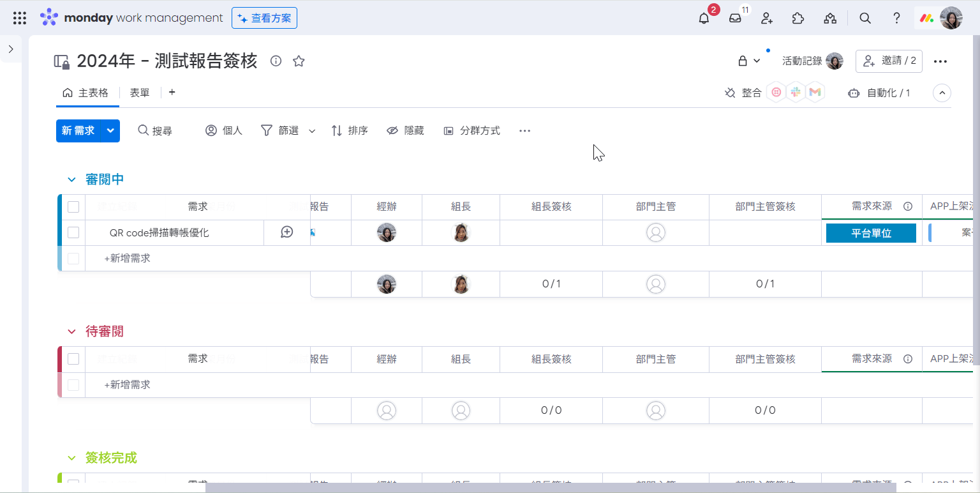The width and height of the screenshot is (980, 493).
Task: Click the Slack integration icon
Action: (795, 93)
